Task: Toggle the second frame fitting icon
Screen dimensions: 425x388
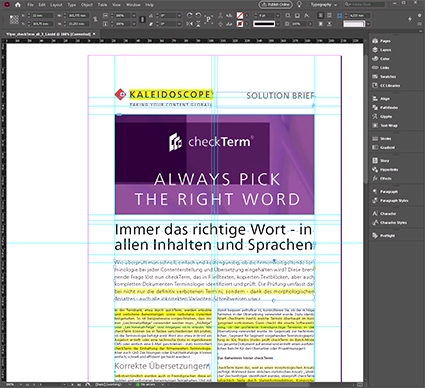Action: click(329, 24)
